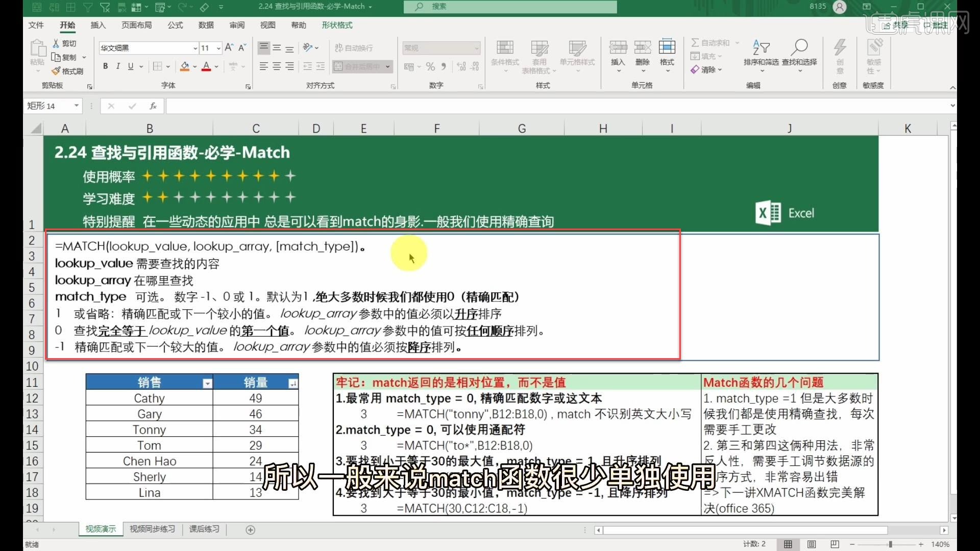Image resolution: width=980 pixels, height=551 pixels.
Task: Open the File (文件) menu
Action: click(x=36, y=25)
